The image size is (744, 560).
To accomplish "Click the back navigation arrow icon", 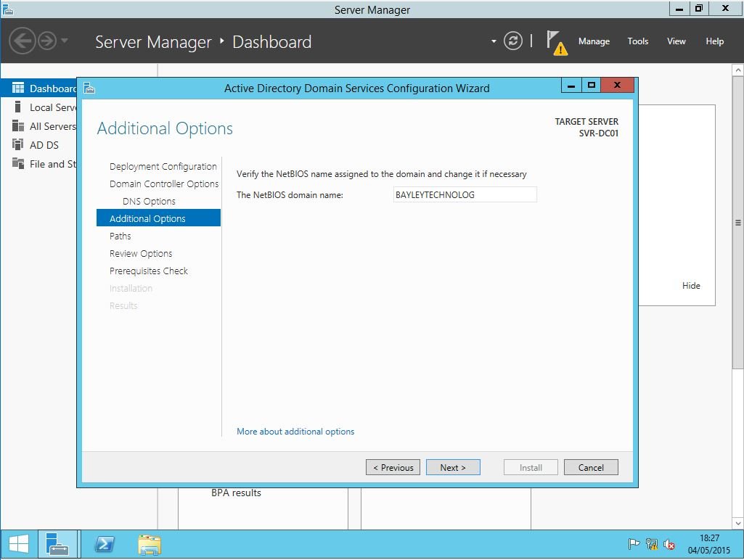I will point(23,41).
